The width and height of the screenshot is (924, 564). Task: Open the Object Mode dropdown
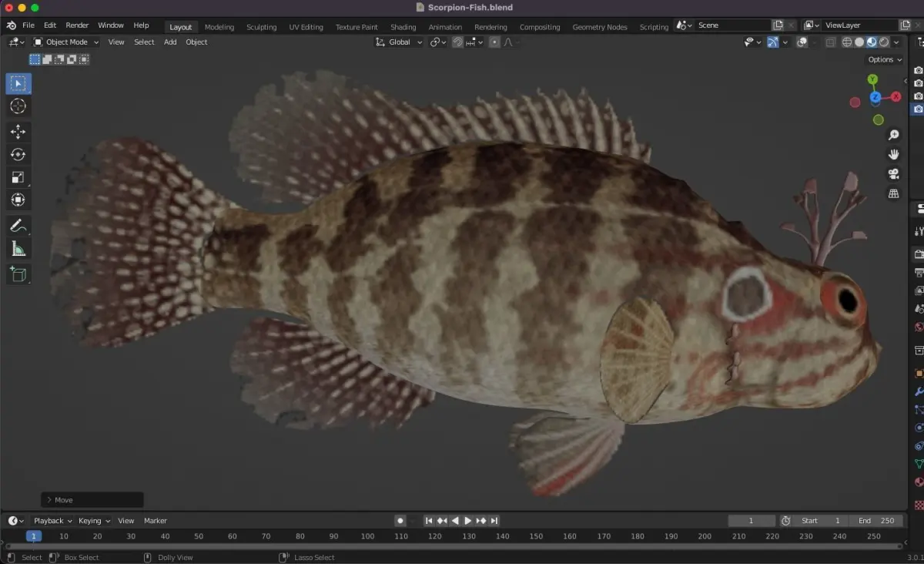[66, 42]
